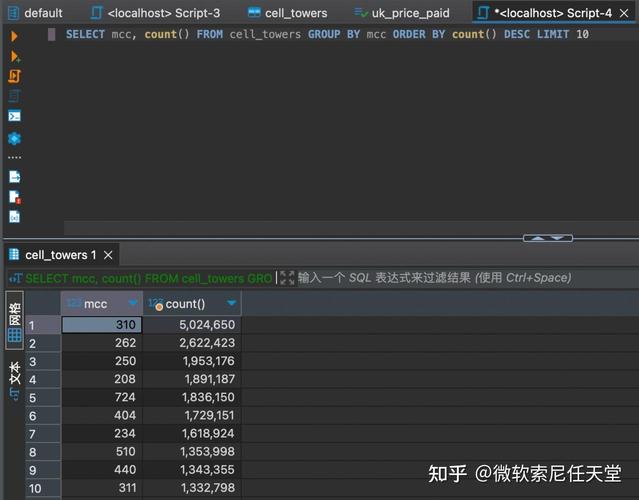Select row number 1 header
Screen dimensions: 639x500
(43, 325)
